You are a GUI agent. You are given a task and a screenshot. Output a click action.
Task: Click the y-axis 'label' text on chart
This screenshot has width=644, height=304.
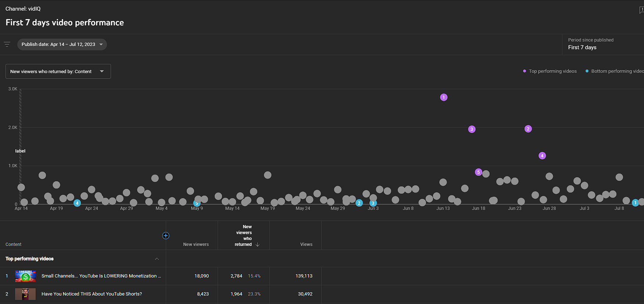(x=20, y=151)
